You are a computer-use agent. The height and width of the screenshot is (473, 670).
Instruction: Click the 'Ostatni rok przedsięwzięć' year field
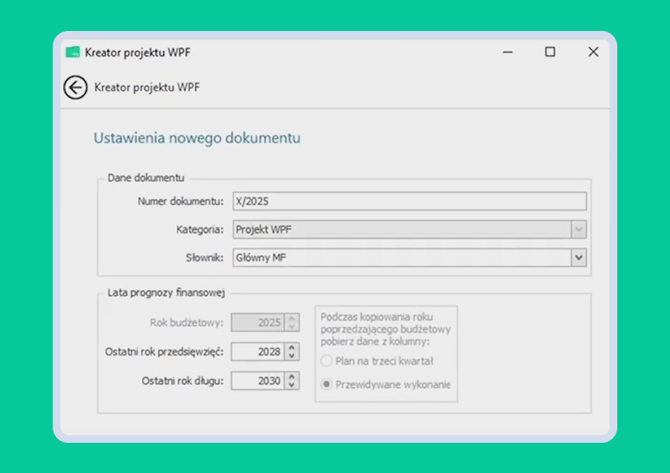click(257, 352)
